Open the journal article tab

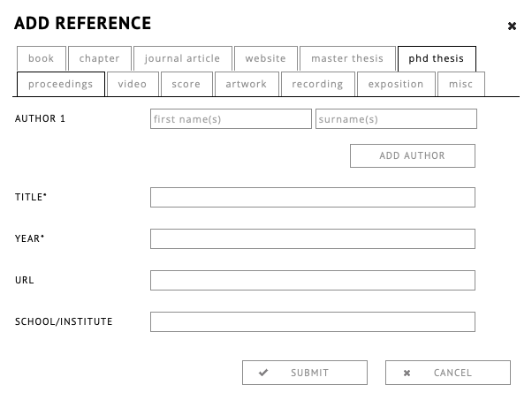183,58
